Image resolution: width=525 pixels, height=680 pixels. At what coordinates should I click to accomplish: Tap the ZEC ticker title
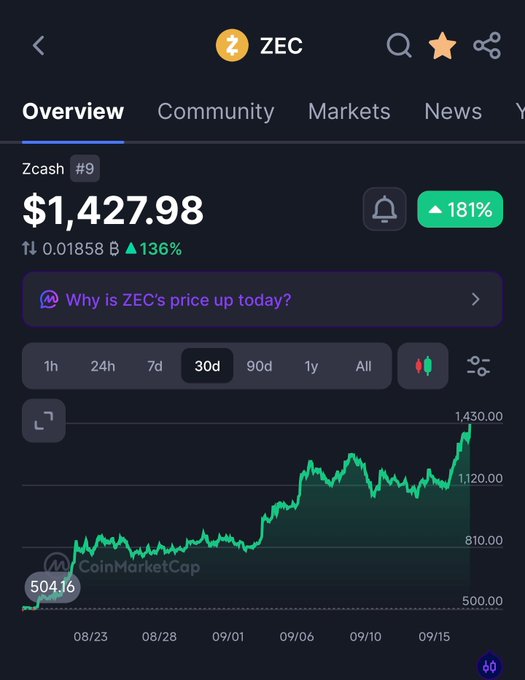pos(281,46)
